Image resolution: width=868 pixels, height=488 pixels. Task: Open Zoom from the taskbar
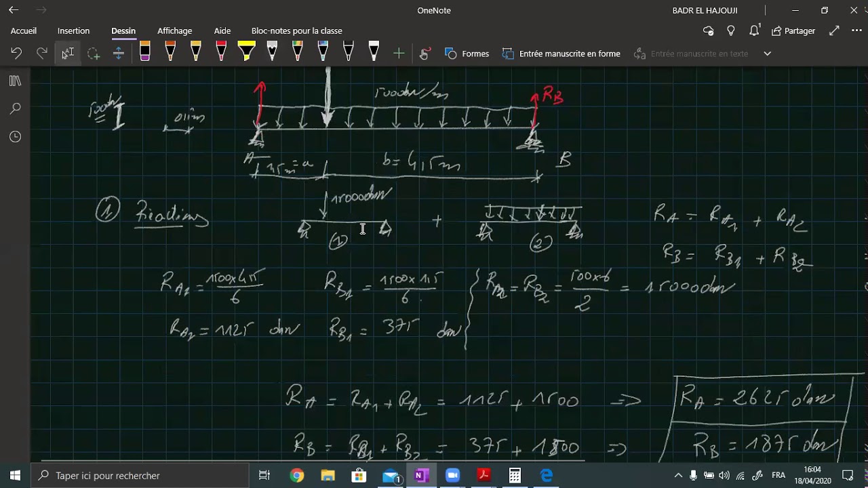452,476
